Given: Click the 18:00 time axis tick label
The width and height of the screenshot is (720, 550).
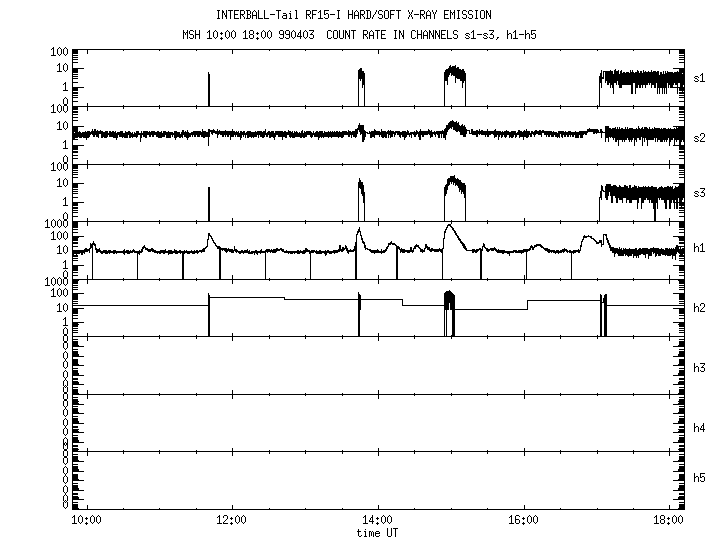Looking at the screenshot, I should pos(670,520).
